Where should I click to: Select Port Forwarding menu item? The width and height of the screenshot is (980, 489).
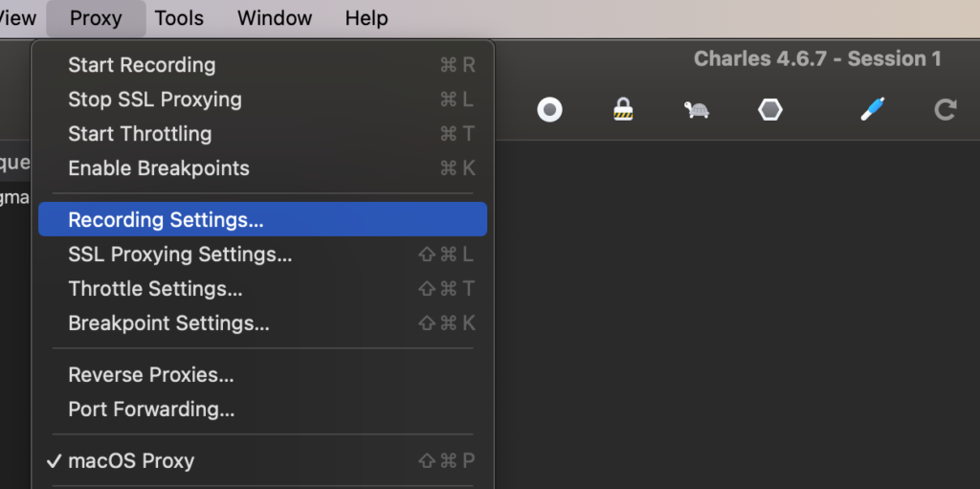click(x=151, y=410)
